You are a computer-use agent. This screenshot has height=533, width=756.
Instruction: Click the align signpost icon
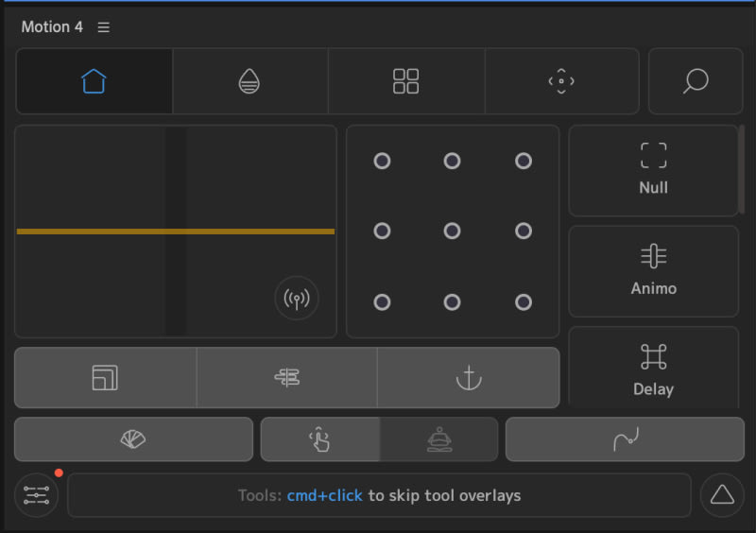287,378
